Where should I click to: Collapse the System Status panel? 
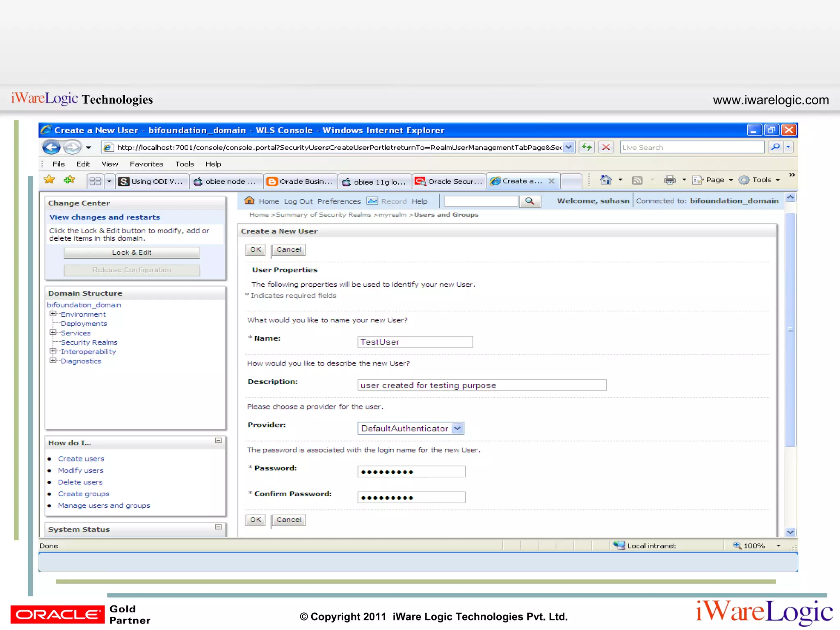point(218,527)
